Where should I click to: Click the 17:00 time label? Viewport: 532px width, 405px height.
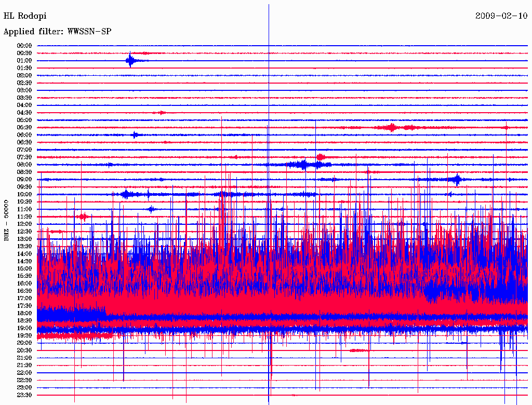24,298
